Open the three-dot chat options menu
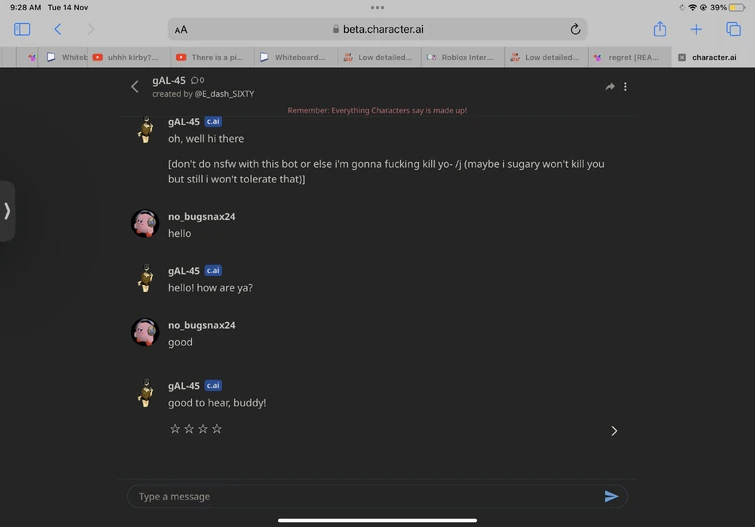This screenshot has height=527, width=755. pyautogui.click(x=626, y=87)
